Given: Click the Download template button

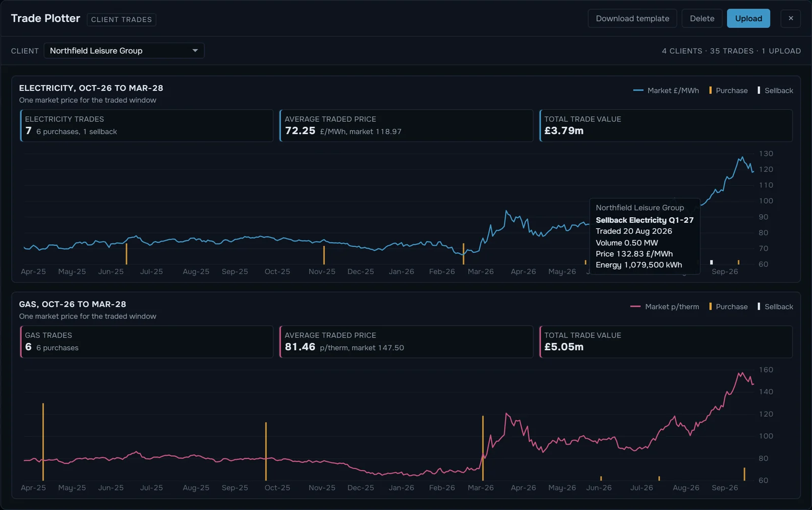Looking at the screenshot, I should [x=632, y=18].
